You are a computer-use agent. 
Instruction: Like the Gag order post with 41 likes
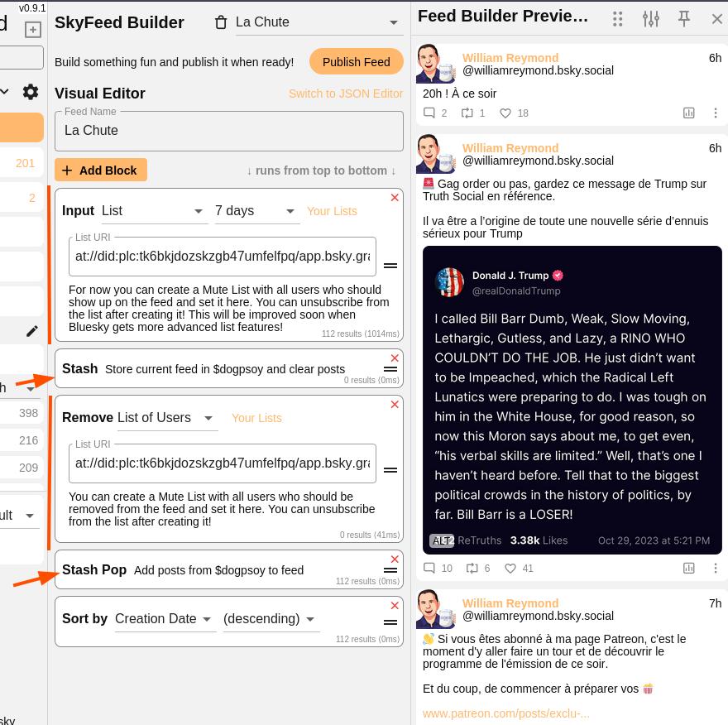(x=510, y=568)
